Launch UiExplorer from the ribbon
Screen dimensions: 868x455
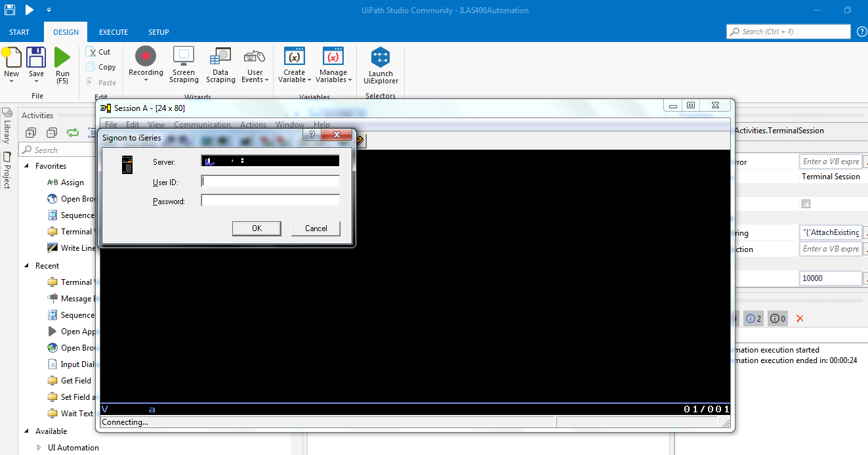click(381, 57)
